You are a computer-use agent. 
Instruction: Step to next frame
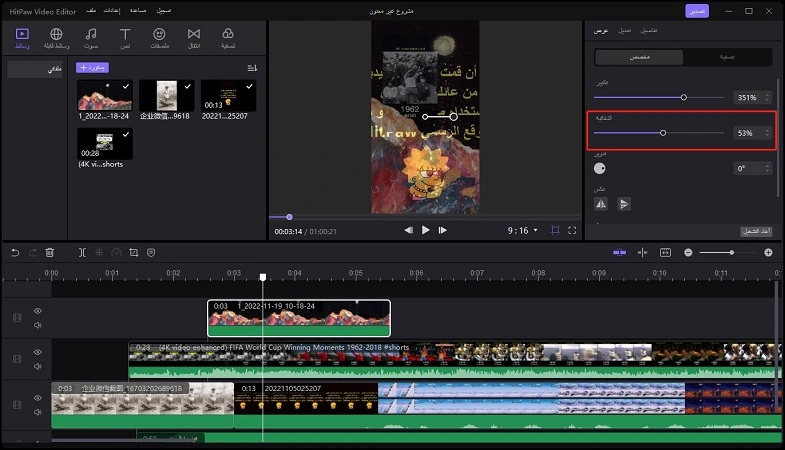443,230
